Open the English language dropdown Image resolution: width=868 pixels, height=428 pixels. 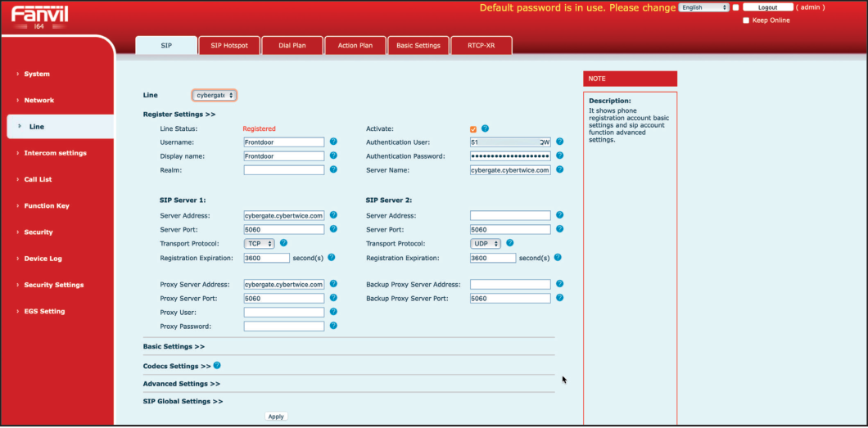pyautogui.click(x=703, y=7)
